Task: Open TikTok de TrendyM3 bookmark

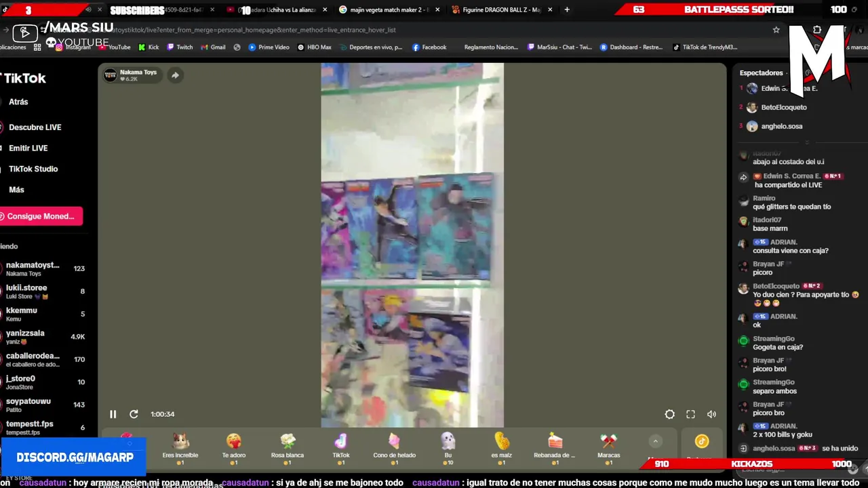Action: [705, 47]
